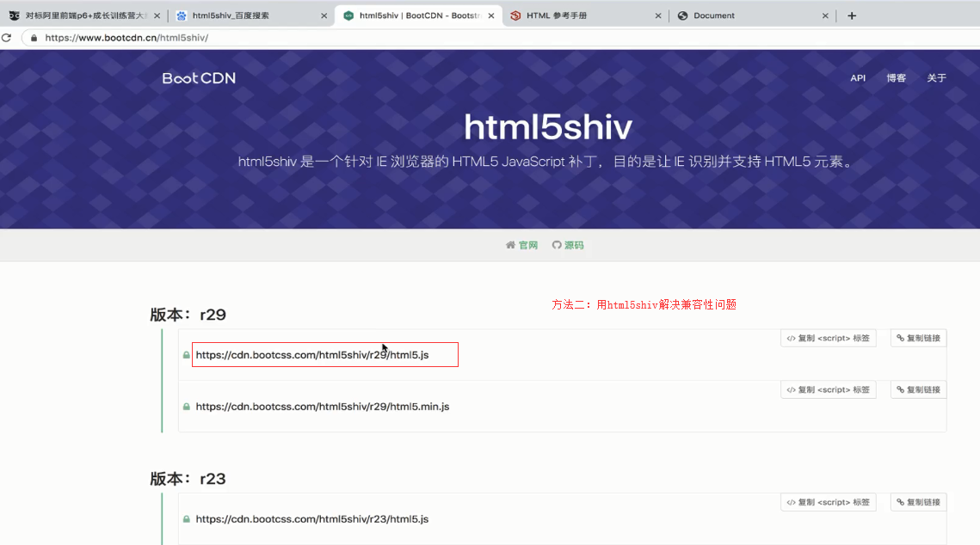The image size is (980, 545).
Task: Close the html5shiv Baidu search tab
Action: [x=324, y=15]
